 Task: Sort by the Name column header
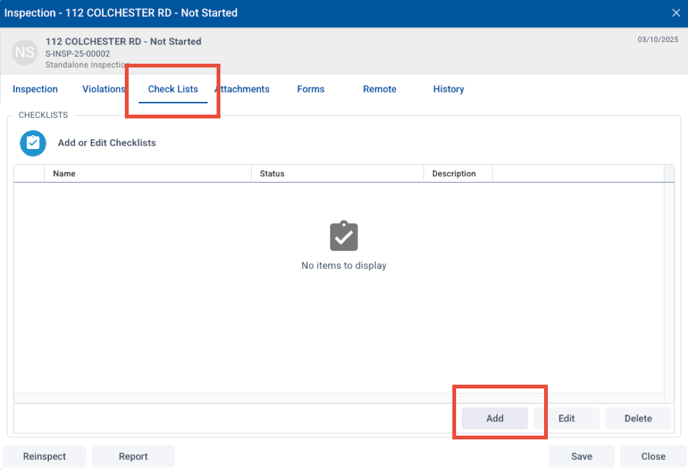[x=64, y=174]
